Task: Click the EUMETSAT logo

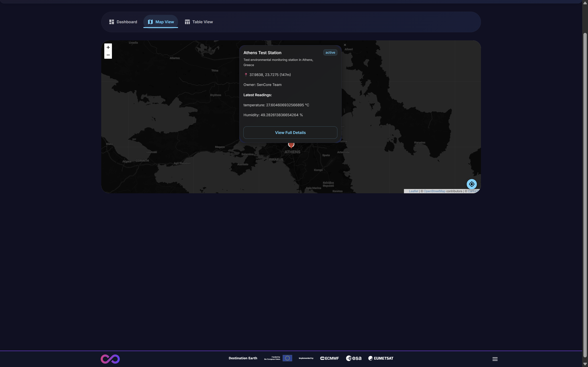Action: click(x=381, y=358)
